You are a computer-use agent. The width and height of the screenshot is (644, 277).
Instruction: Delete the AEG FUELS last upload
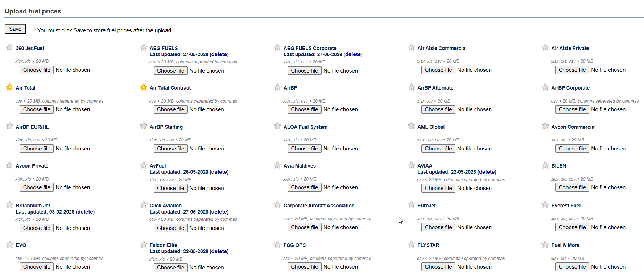219,54
